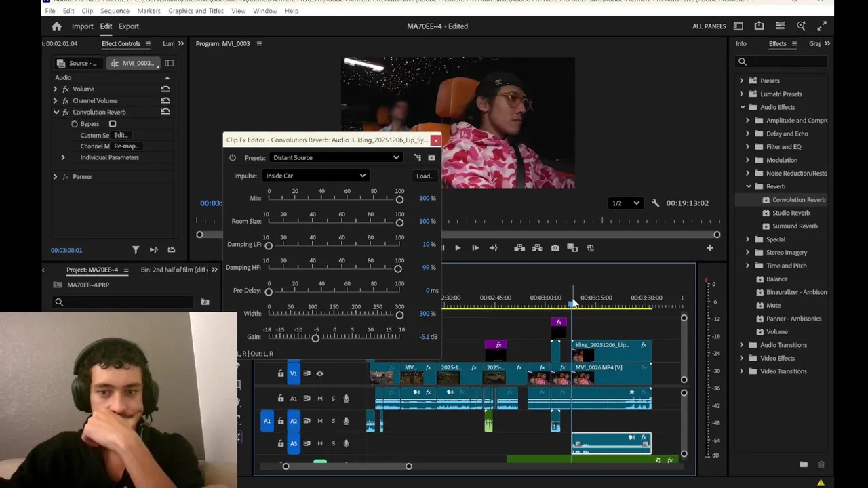868x488 pixels.
Task: Switch to the Info panel tab
Action: [x=741, y=43]
